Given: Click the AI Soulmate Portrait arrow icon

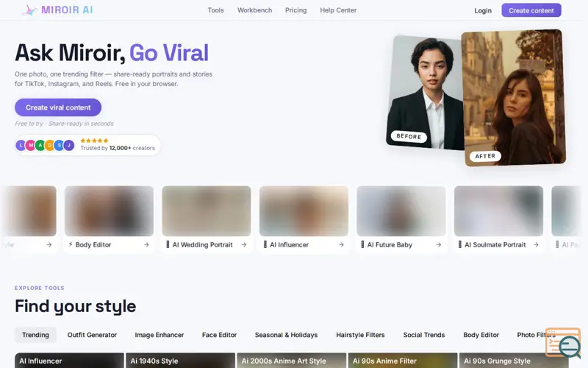Looking at the screenshot, I should click(536, 245).
